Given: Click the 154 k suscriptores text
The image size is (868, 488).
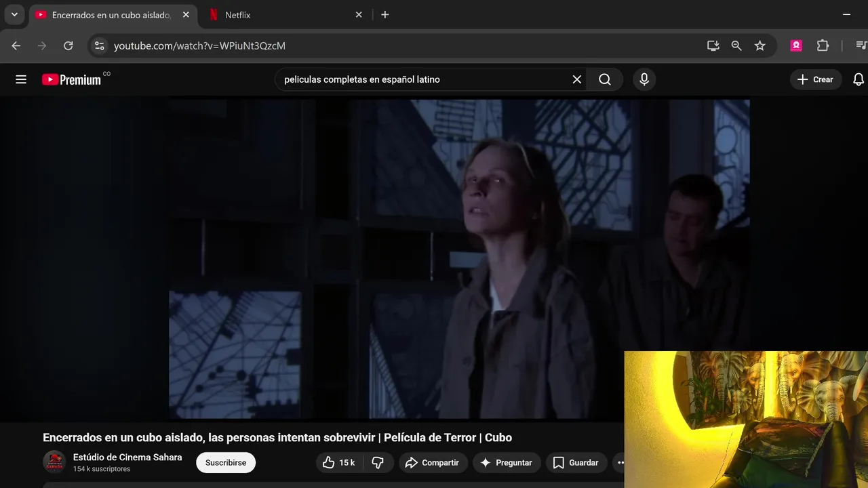Looking at the screenshot, I should (x=102, y=469).
